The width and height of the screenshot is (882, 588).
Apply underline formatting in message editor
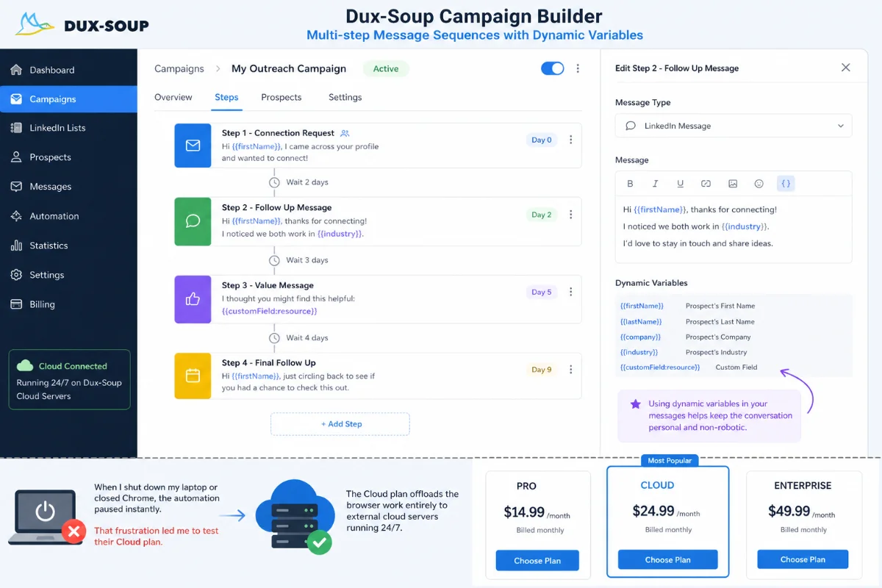(x=681, y=184)
